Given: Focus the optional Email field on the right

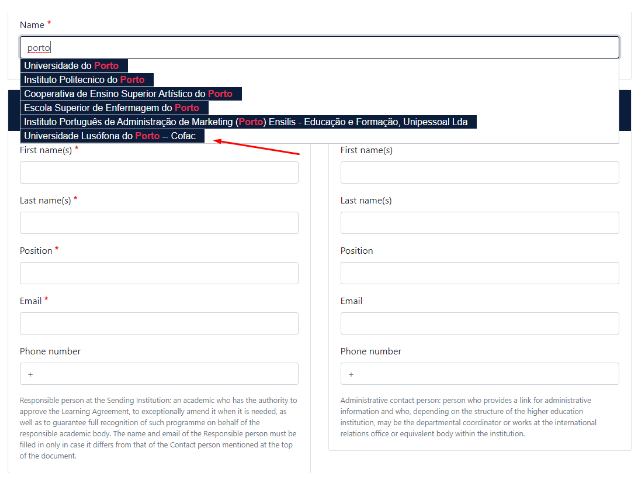Looking at the screenshot, I should (x=479, y=323).
